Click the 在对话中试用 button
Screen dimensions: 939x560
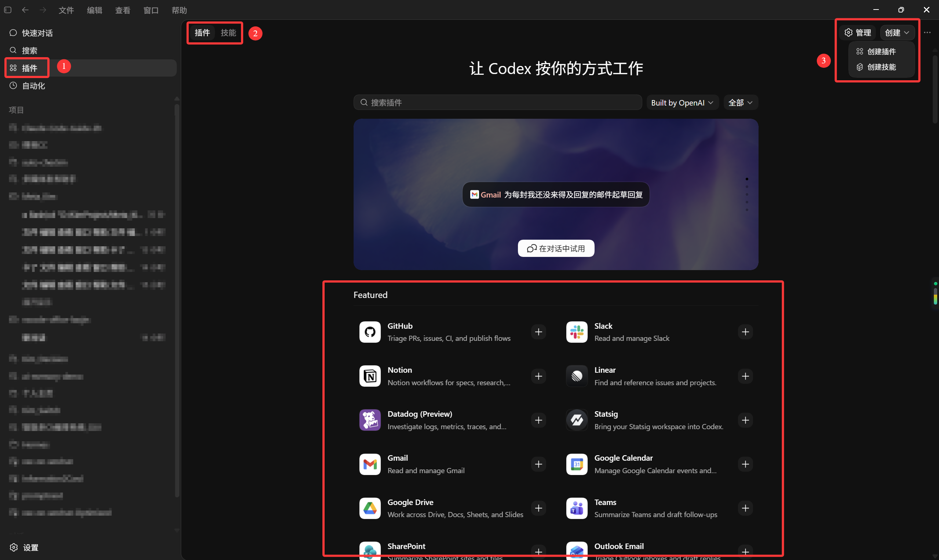click(x=556, y=248)
